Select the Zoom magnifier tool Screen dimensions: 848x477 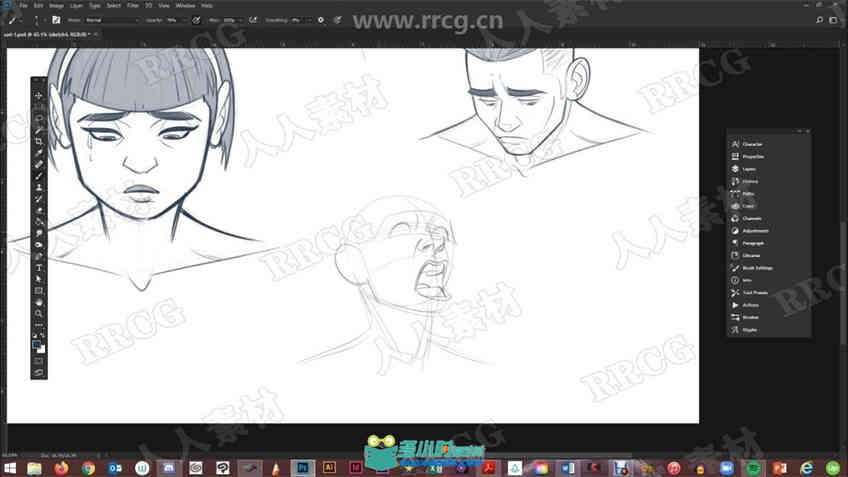38,314
